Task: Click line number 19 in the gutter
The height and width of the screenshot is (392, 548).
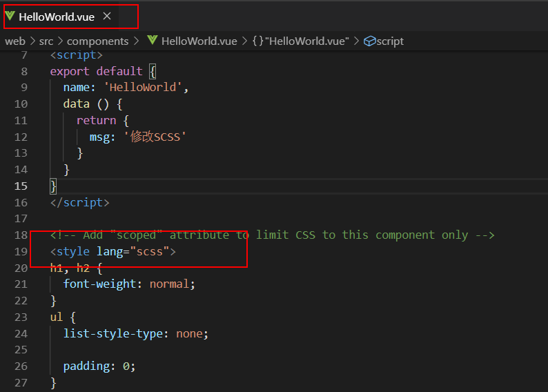Action: tap(20, 252)
